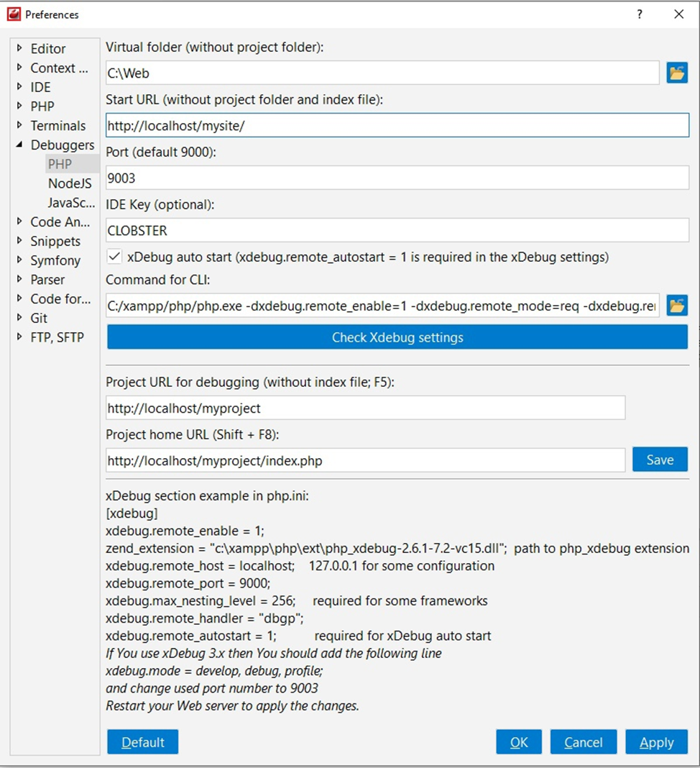Browse for the Command for CLI executable

677,306
